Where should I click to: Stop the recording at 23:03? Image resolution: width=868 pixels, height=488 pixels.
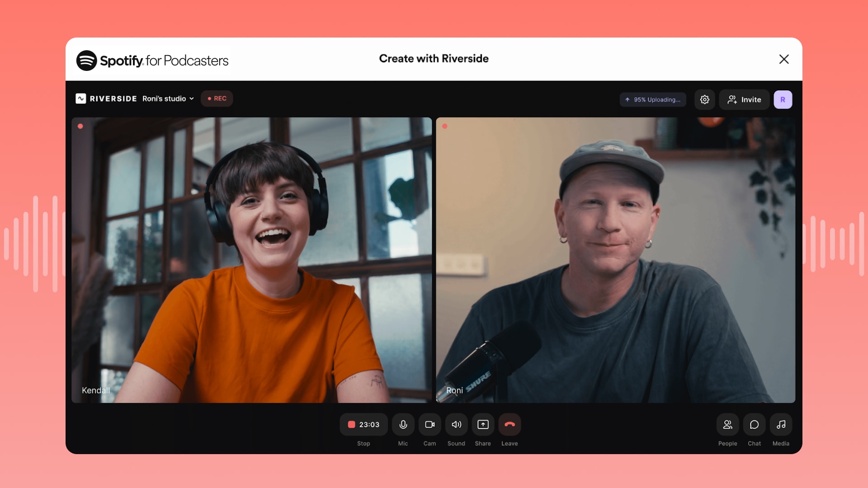coord(363,424)
